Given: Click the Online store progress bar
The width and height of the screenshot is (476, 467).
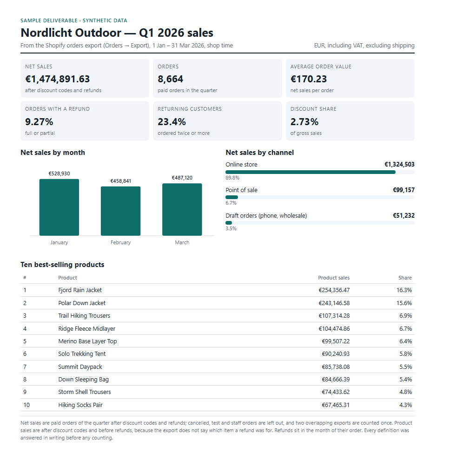Looking at the screenshot, I should tap(320, 172).
